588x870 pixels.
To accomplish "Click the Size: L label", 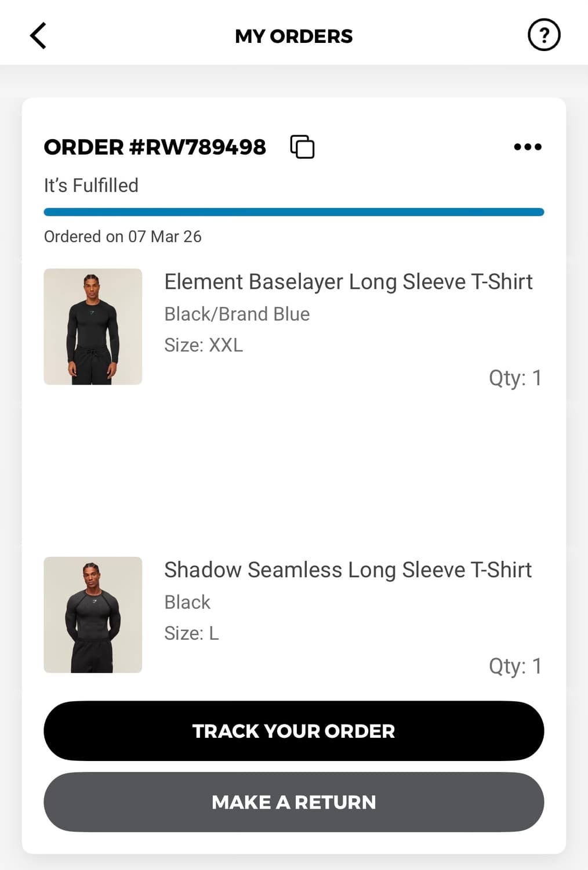I will (191, 633).
